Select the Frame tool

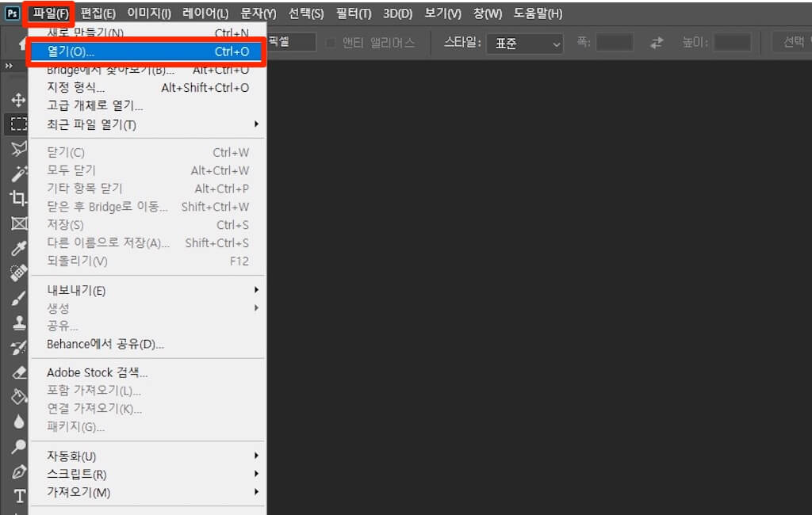coord(19,223)
